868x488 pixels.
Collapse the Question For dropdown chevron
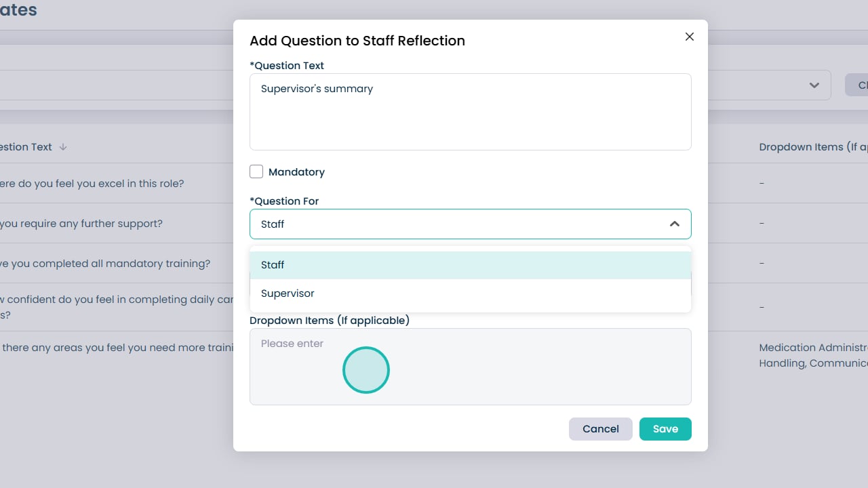coord(674,224)
